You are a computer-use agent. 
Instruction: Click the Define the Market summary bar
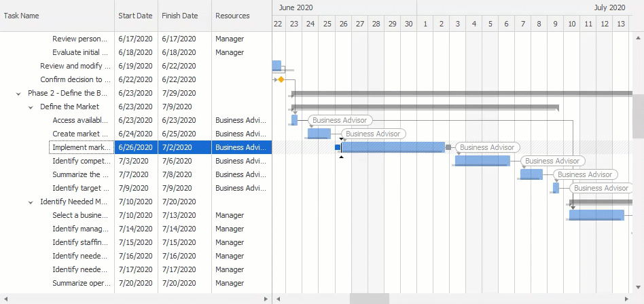(x=425, y=107)
